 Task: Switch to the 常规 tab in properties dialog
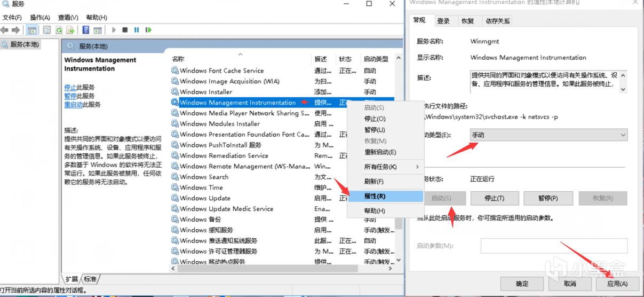pyautogui.click(x=420, y=20)
